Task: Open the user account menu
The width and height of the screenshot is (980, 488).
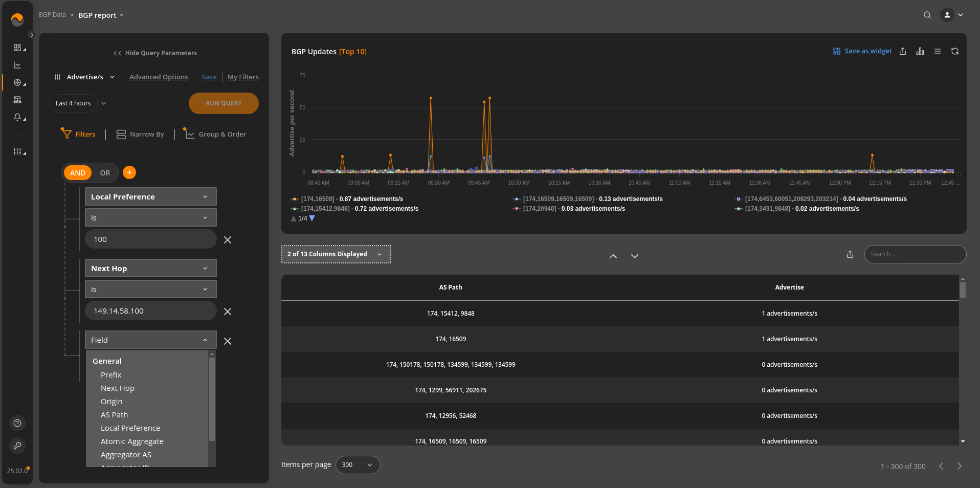Action: coord(952,15)
